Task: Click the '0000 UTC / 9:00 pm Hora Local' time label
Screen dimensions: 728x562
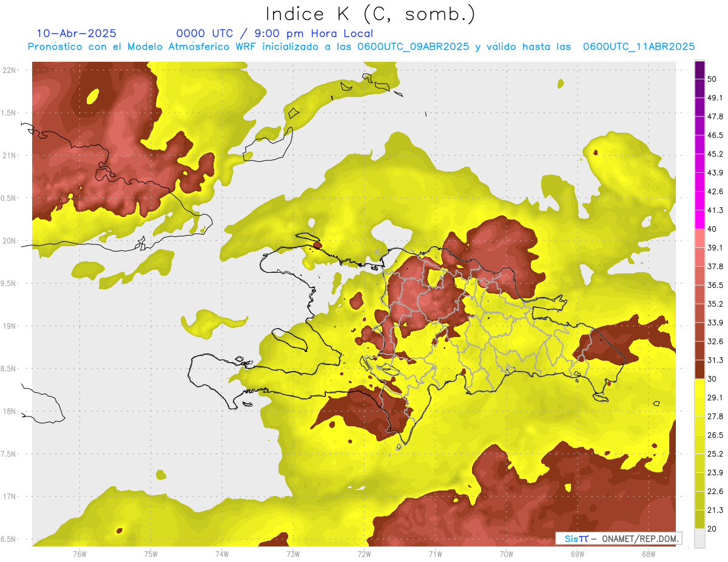Action: coord(274,33)
